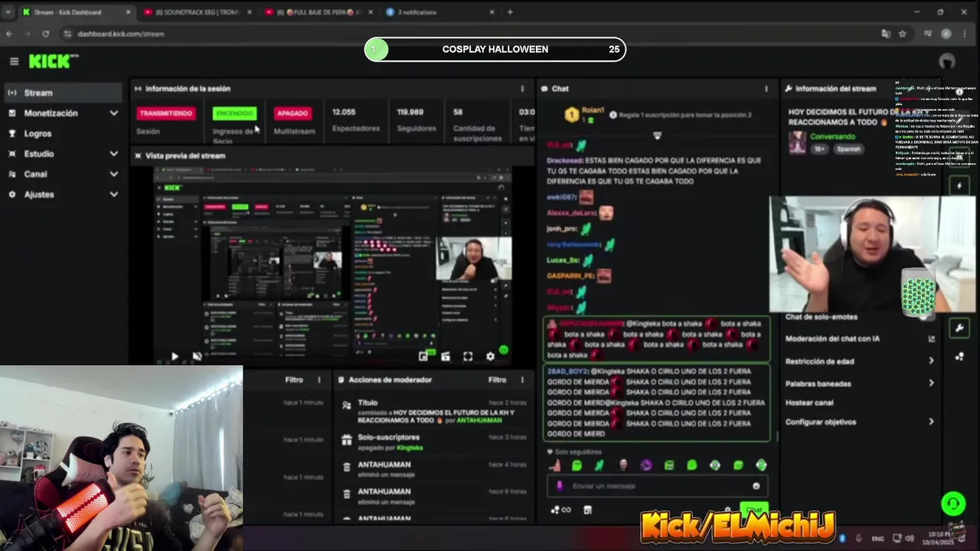Unmute the stream preview audio
980x551 pixels.
[x=197, y=357]
